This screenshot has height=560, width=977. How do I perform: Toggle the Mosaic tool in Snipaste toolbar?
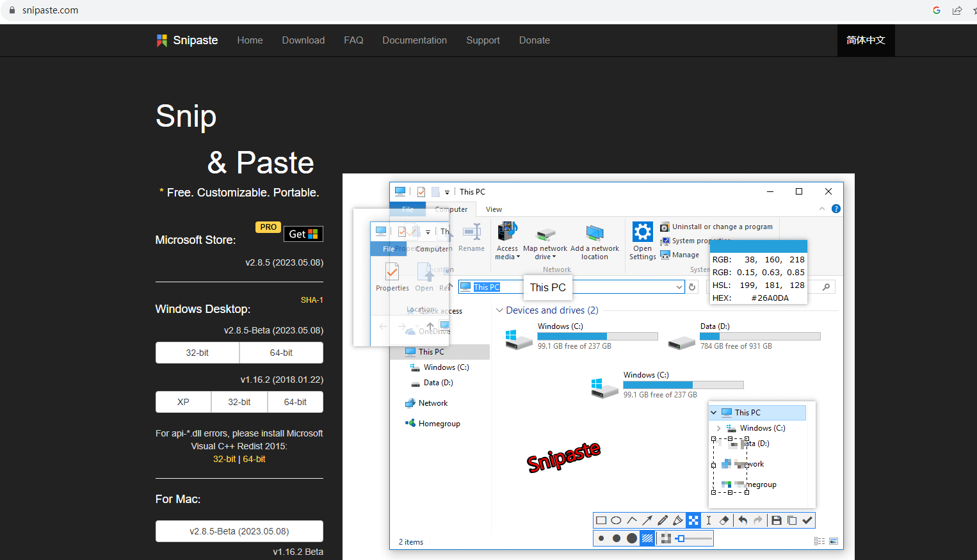[693, 520]
